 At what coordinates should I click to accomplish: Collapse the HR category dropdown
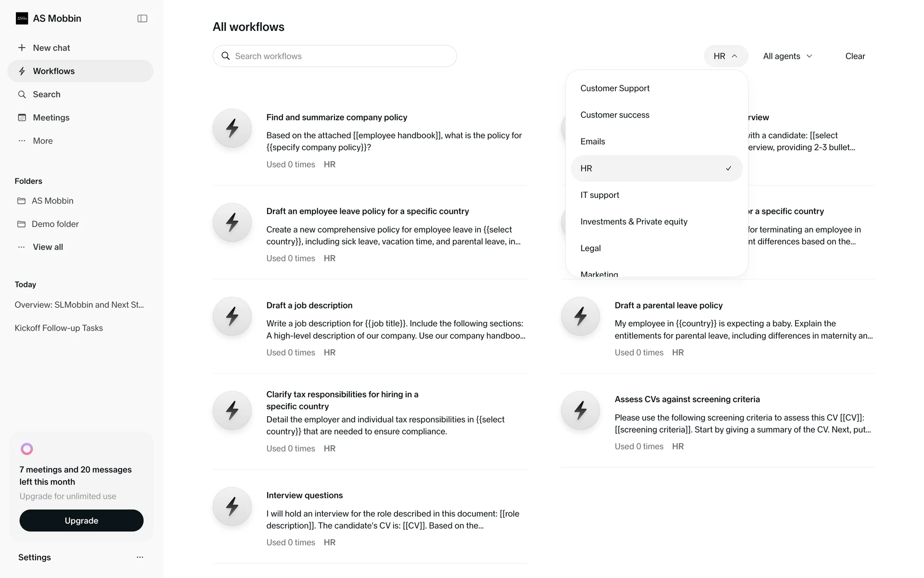725,56
